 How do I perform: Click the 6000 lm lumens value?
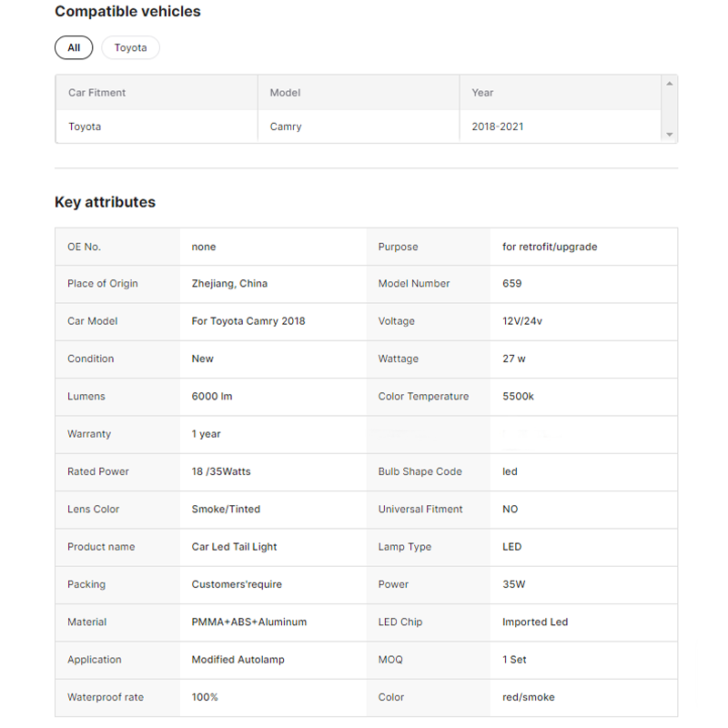tap(212, 397)
